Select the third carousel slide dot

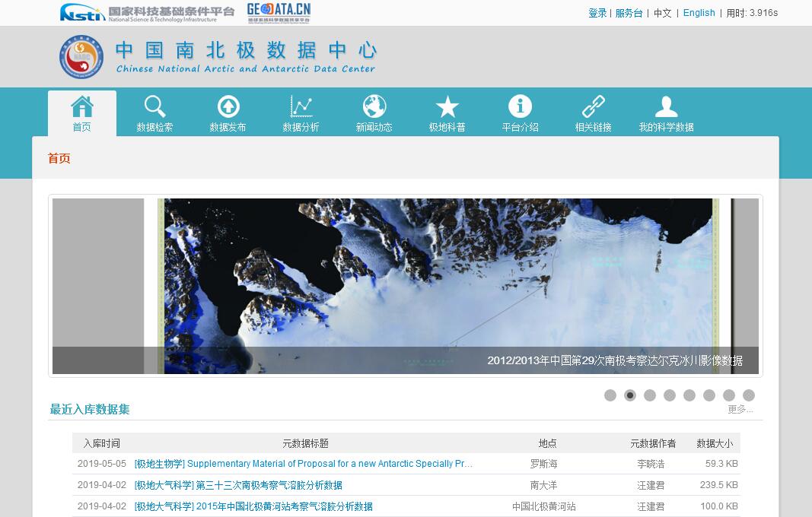(650, 395)
